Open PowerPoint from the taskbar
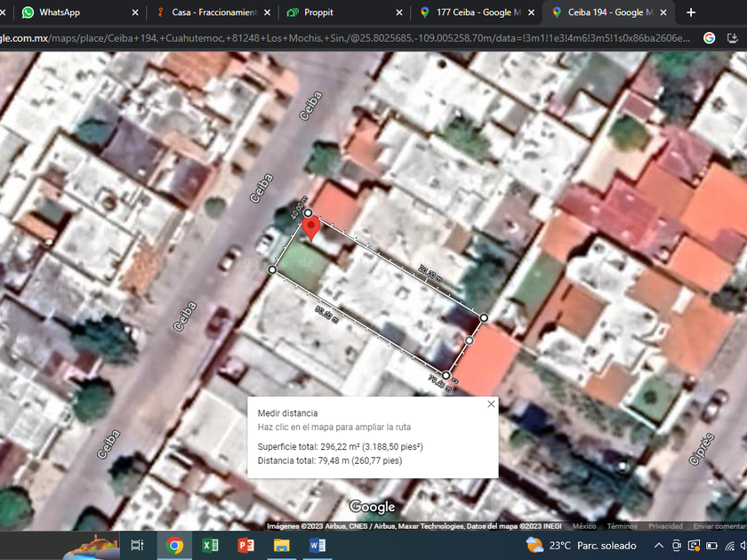 coord(245,545)
